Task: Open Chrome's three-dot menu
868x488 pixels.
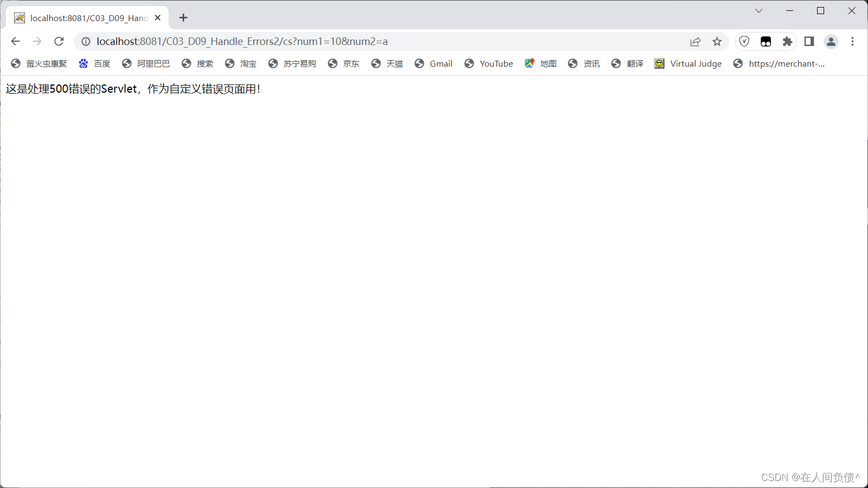Action: (x=852, y=41)
